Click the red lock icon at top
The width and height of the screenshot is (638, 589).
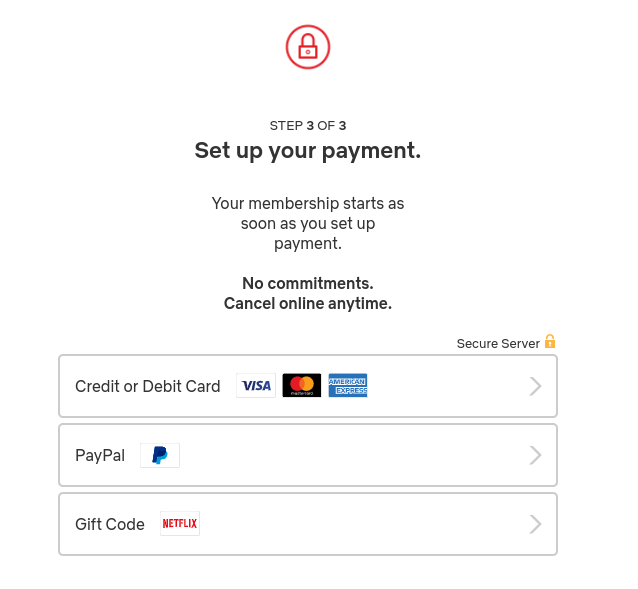pos(308,47)
